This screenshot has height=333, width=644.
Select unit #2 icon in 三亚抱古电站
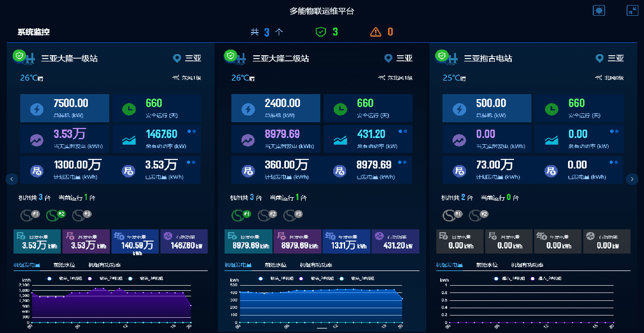click(x=478, y=215)
